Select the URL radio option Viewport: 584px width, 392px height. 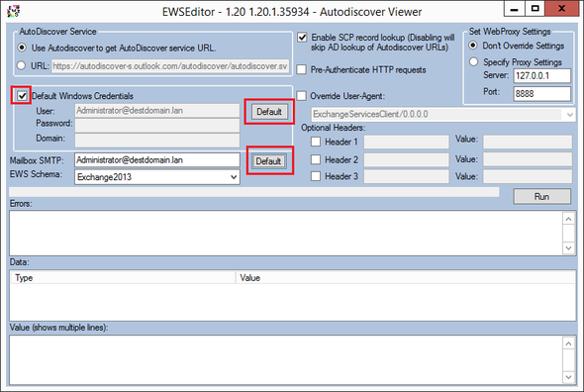pos(21,65)
